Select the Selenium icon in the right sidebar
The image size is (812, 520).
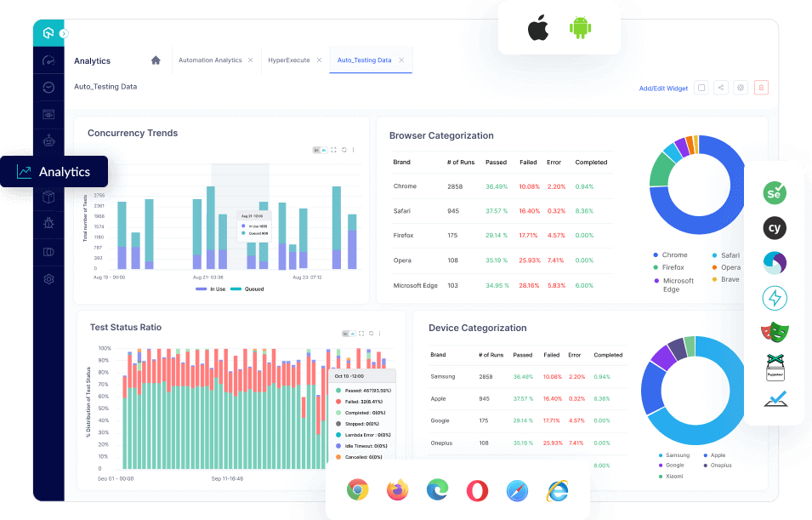tap(775, 193)
